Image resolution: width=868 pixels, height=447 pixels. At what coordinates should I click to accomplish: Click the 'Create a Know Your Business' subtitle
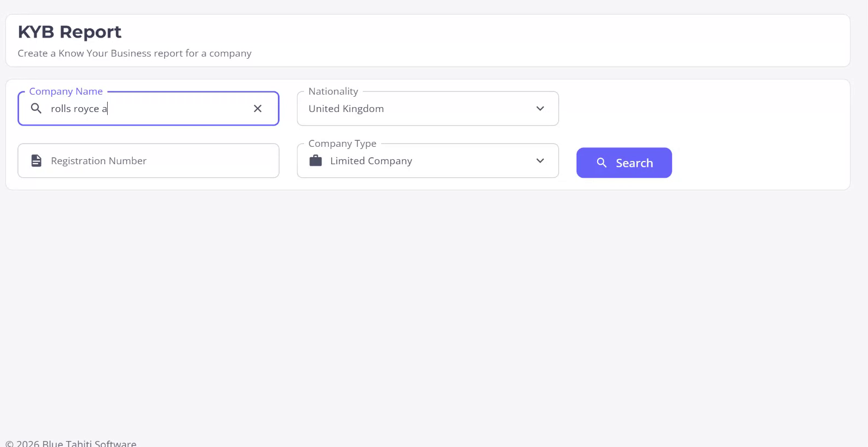point(134,53)
